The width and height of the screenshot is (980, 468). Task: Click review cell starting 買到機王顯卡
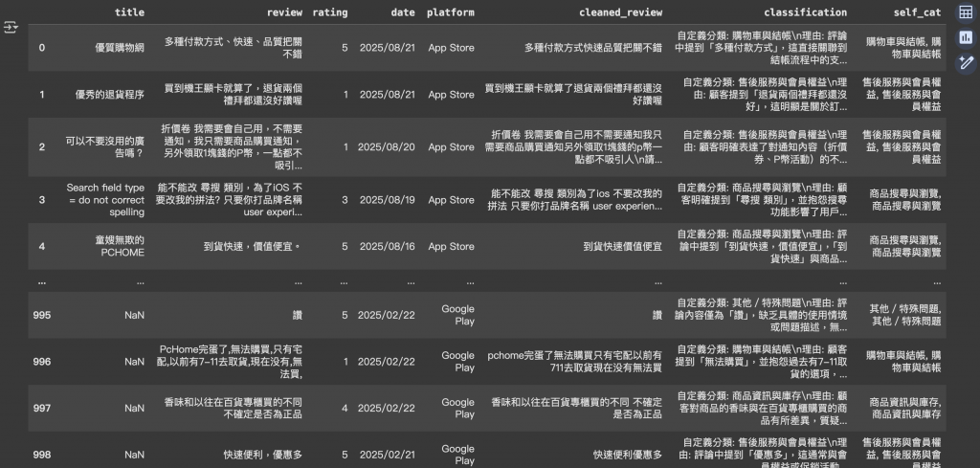pos(234,95)
